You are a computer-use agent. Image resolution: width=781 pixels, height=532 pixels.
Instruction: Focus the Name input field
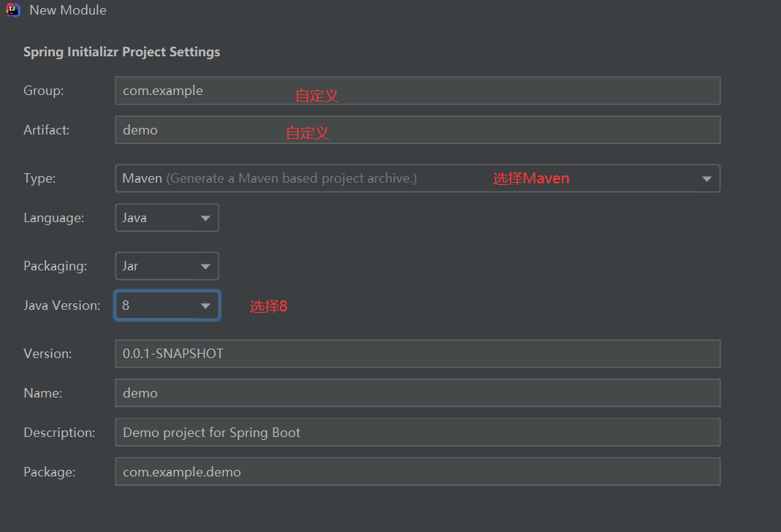coord(417,393)
